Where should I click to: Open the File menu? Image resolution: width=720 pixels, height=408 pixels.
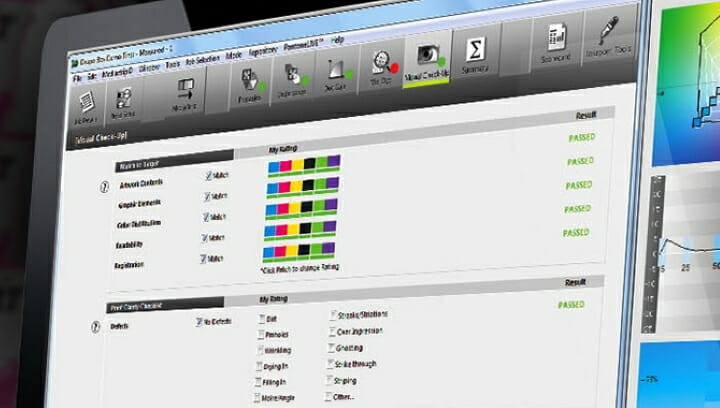pyautogui.click(x=77, y=78)
